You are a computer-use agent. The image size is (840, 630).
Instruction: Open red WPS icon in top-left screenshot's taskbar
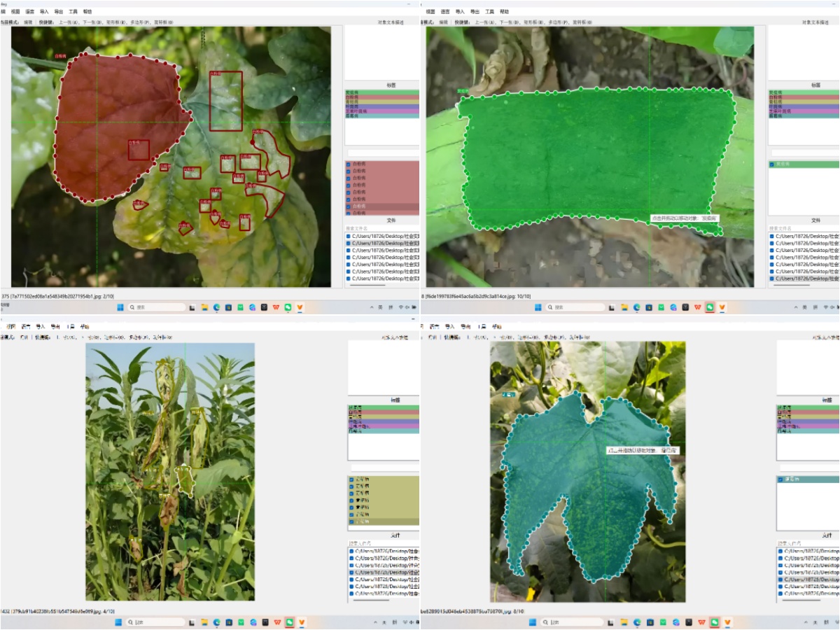tap(276, 307)
